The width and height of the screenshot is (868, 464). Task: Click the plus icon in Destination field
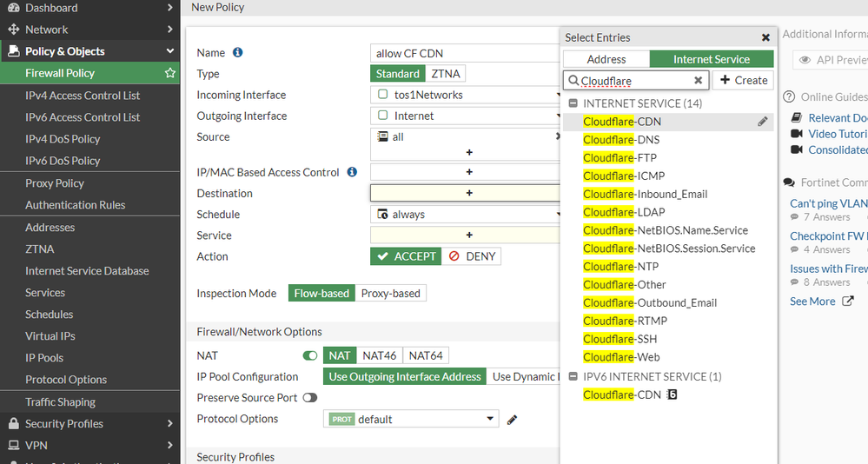pos(469,193)
